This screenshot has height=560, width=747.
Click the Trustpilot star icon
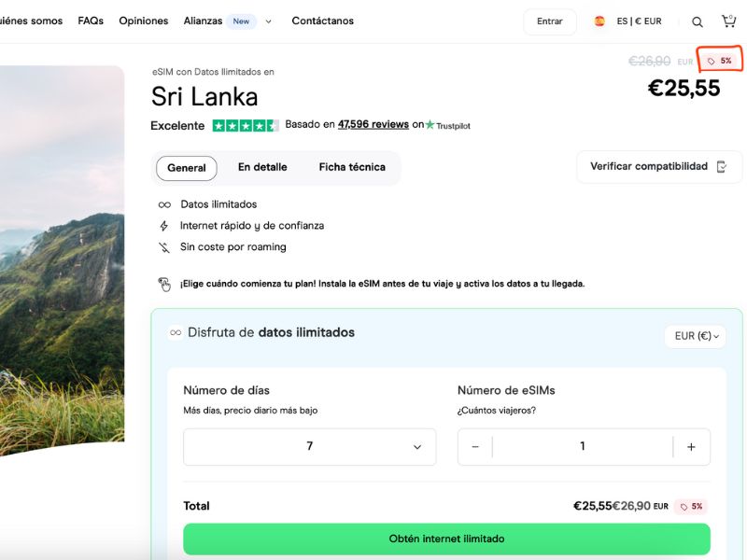point(430,124)
